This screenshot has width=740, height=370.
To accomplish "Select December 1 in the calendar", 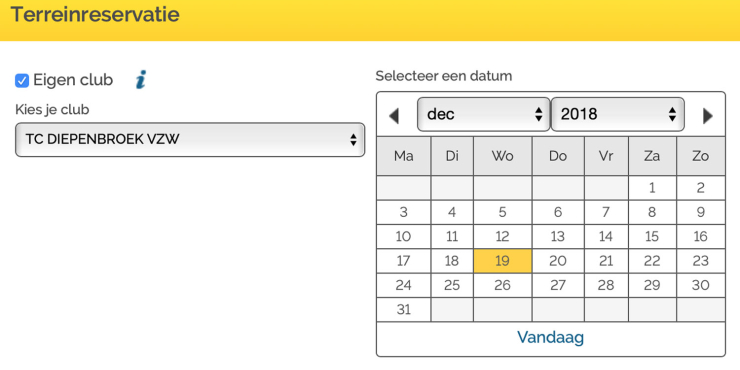I will (x=652, y=188).
